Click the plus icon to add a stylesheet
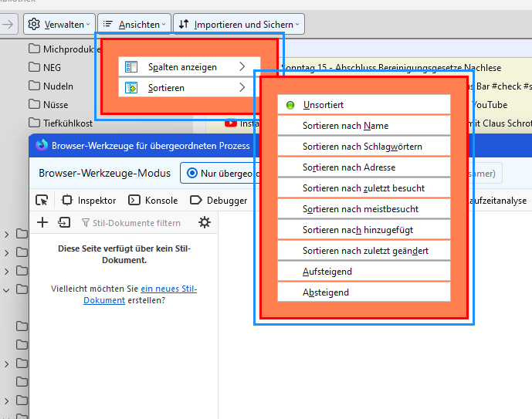Viewport: 532px width, 419px height. coord(42,223)
